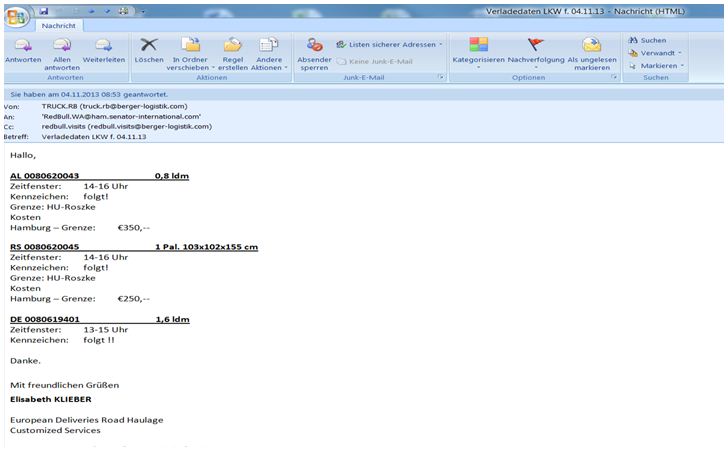Click the 'Sie haben am 04.11.2013 08:53 geantwortet' info bar
This screenshot has width=728, height=460.
point(364,94)
